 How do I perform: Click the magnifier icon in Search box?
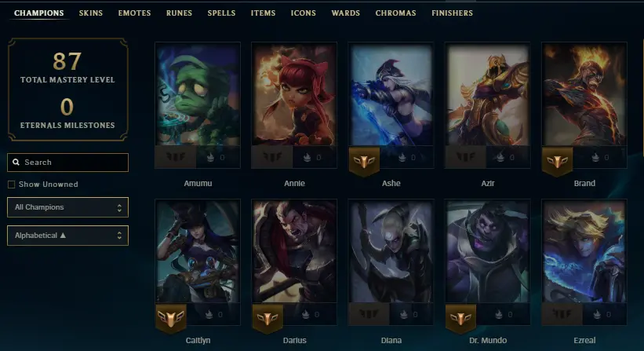16,163
